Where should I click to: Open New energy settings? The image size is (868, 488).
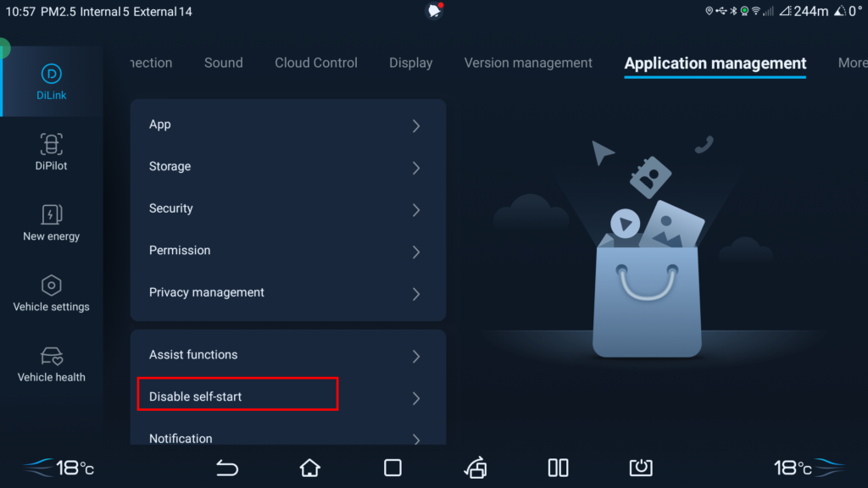click(51, 223)
